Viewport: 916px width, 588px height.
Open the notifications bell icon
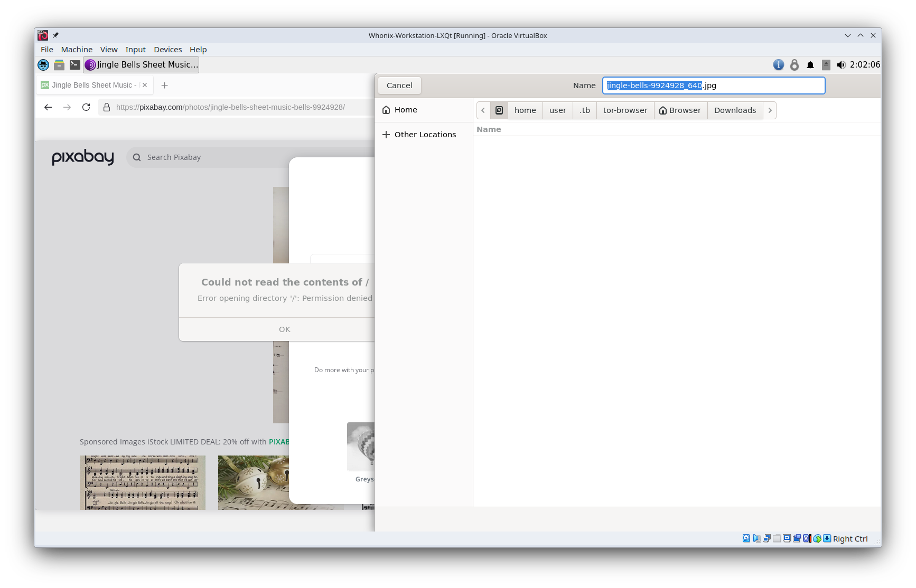(810, 65)
